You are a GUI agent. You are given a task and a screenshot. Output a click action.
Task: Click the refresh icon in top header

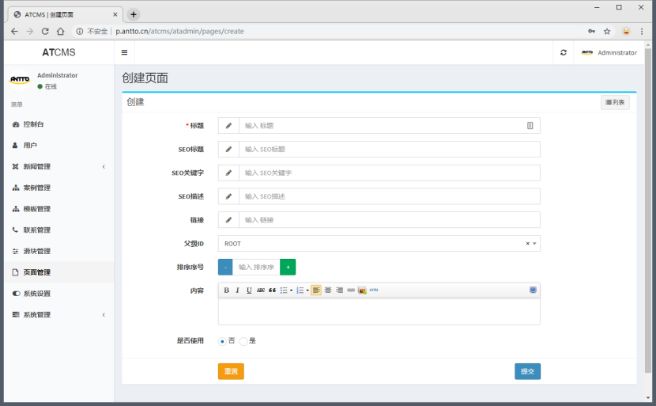(x=564, y=52)
